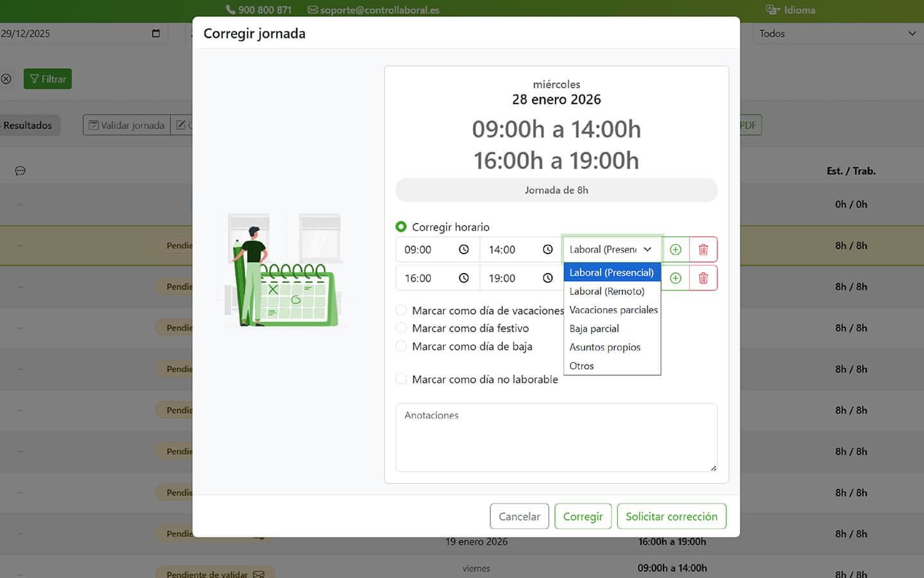Click the comment bubble icon in the table header
The height and width of the screenshot is (578, 924).
point(20,170)
